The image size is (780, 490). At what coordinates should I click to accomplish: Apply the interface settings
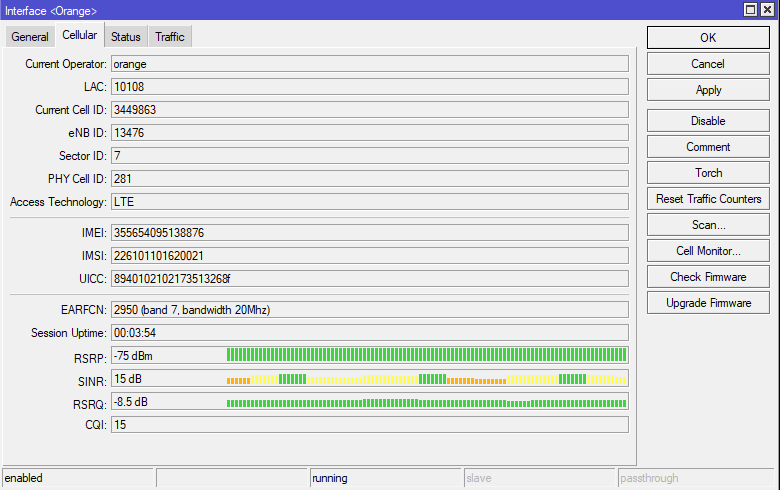[x=708, y=90]
